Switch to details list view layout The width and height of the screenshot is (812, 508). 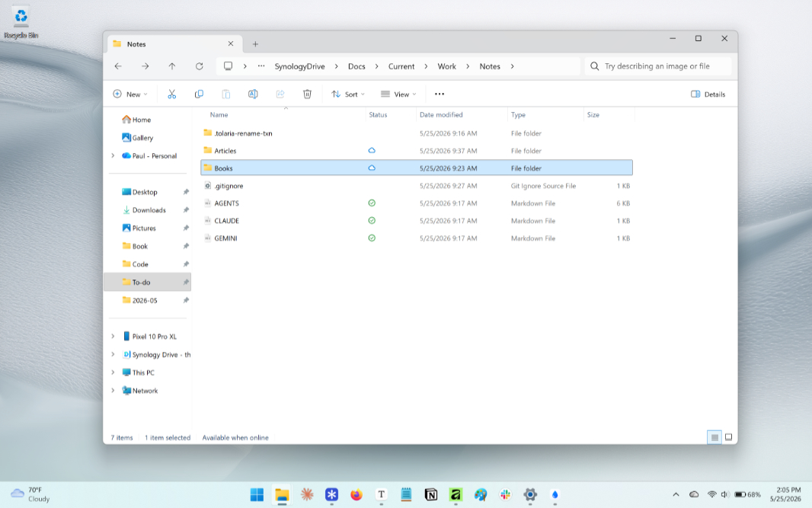click(714, 438)
